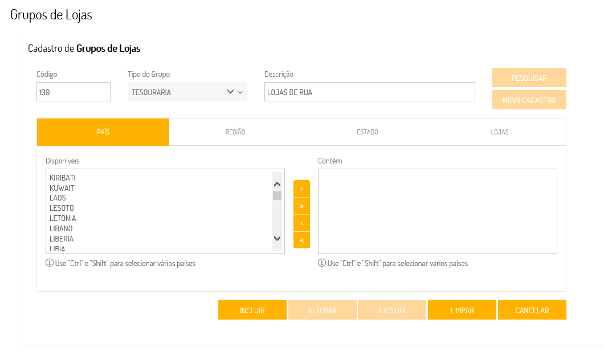Select the País tab

103,132
